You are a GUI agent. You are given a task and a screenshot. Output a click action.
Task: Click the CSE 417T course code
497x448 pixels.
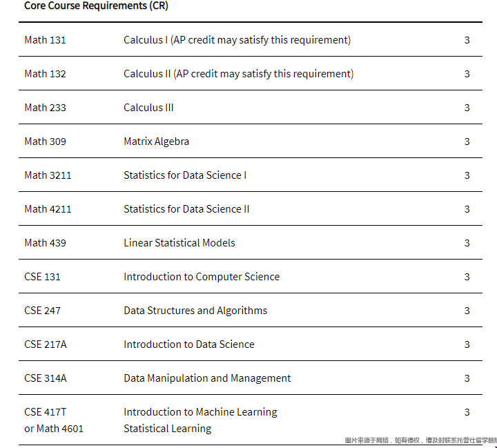click(46, 412)
